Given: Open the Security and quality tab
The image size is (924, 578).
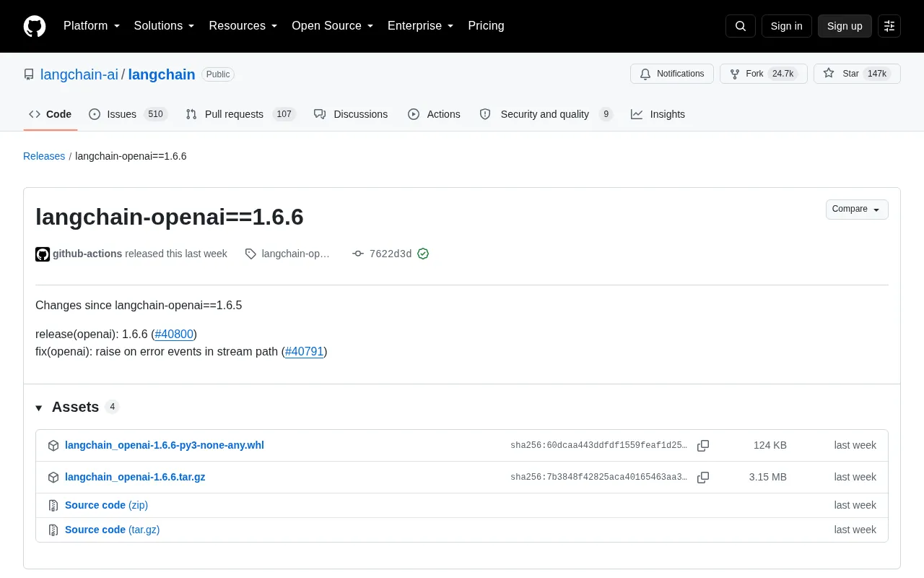Looking at the screenshot, I should pos(546,114).
